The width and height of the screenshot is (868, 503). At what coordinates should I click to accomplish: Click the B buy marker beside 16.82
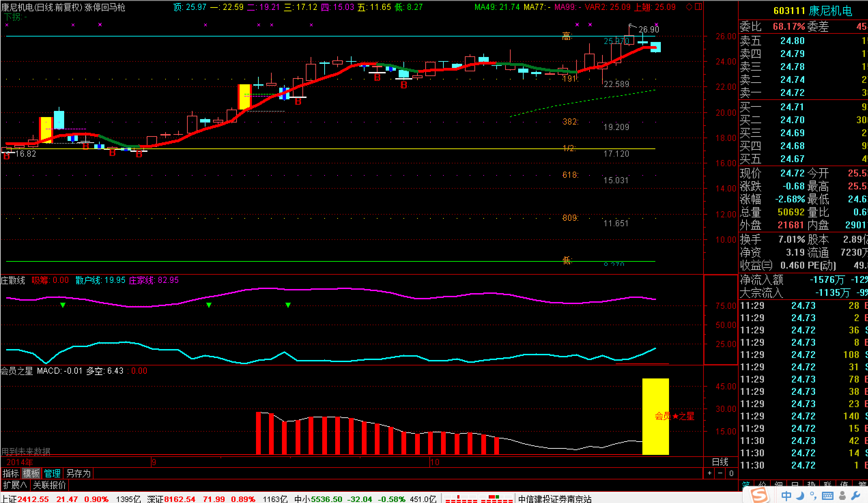[x=6, y=156]
